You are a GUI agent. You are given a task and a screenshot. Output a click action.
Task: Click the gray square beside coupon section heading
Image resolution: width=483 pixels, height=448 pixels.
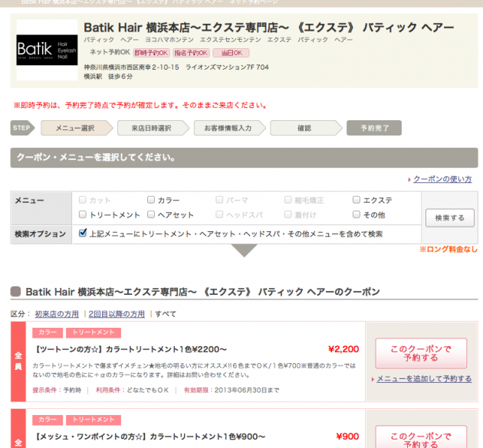[x=15, y=291]
